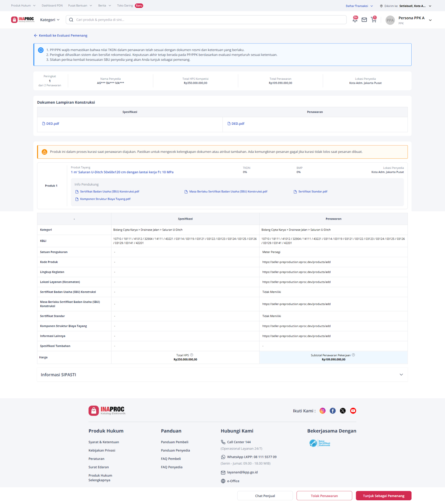Click the INAPROC logo in header
Image resolution: width=445 pixels, height=504 pixels.
pyautogui.click(x=23, y=20)
